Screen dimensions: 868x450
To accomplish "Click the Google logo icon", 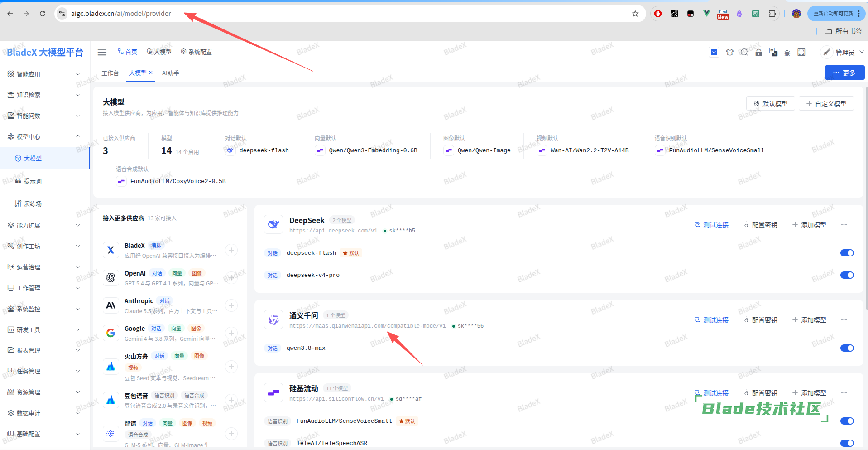I will tap(111, 333).
